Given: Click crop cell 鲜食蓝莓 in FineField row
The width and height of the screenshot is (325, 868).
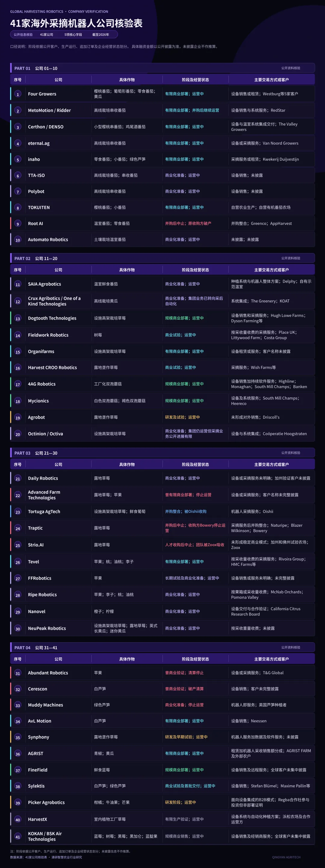Looking at the screenshot, I should click(x=102, y=770).
